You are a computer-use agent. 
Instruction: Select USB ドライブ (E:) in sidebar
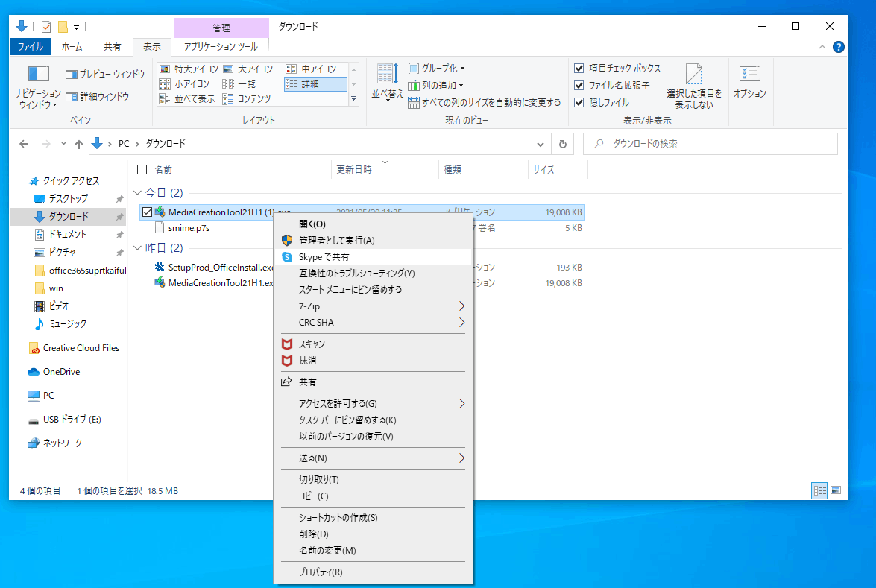click(x=72, y=420)
